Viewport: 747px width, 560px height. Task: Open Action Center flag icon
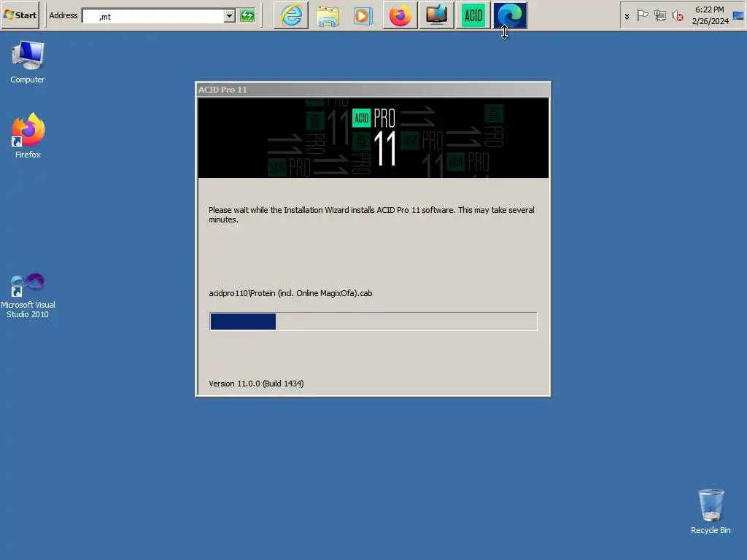pos(642,16)
